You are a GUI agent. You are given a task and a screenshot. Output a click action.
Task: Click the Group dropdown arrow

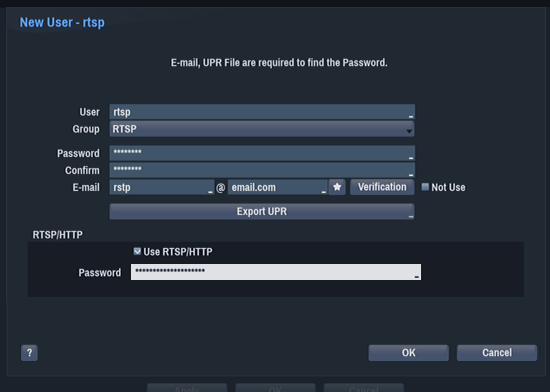click(409, 131)
